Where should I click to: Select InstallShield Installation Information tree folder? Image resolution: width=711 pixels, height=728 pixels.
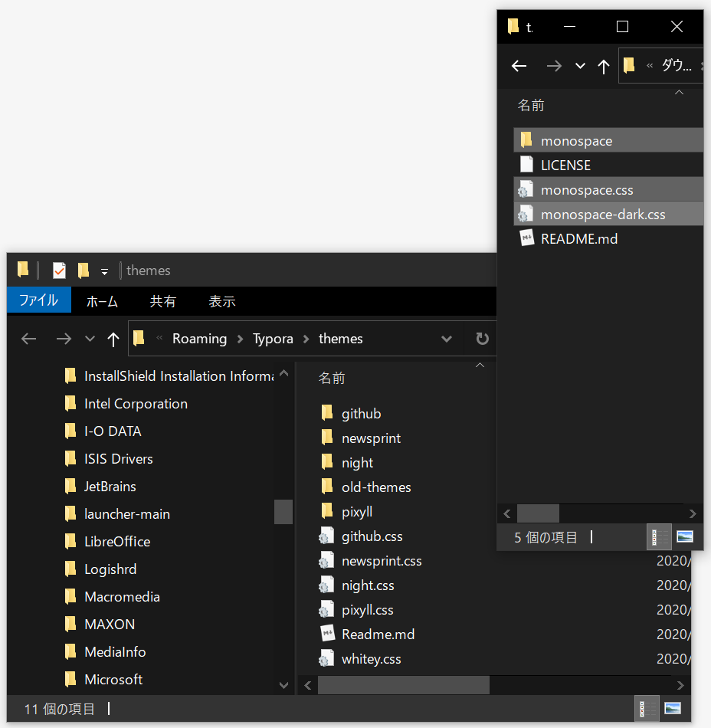[x=169, y=376]
